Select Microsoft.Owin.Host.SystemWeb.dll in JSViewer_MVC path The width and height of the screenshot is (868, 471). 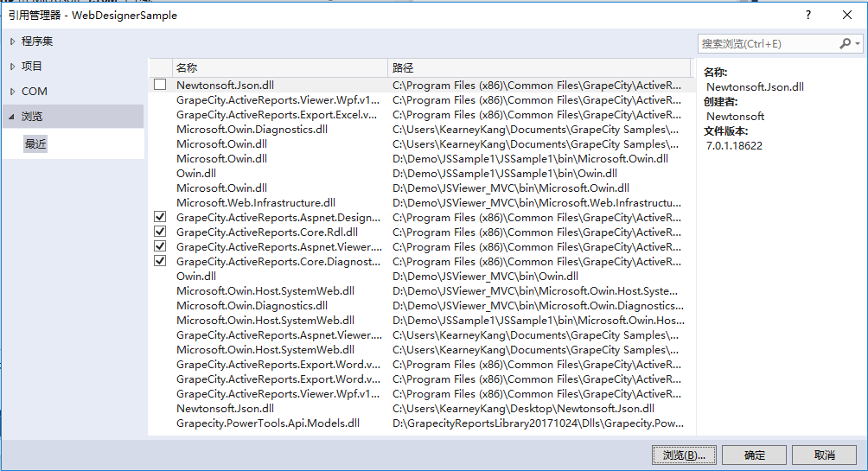[423, 290]
